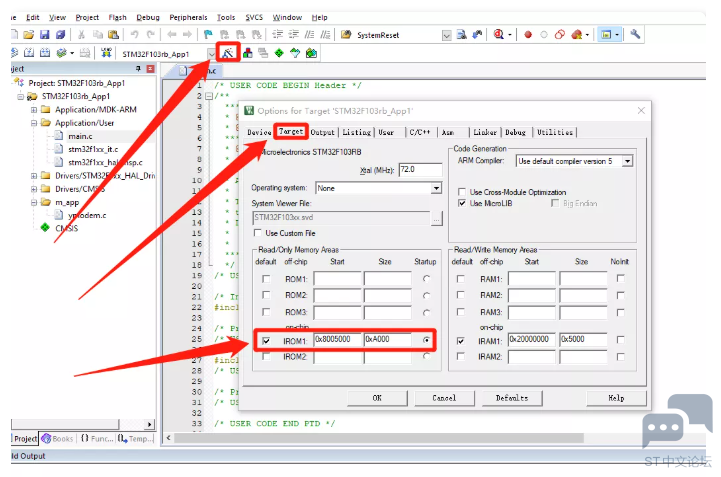The width and height of the screenshot is (721, 477).
Task: Start the debug session magnifier icon
Action: 498,34
